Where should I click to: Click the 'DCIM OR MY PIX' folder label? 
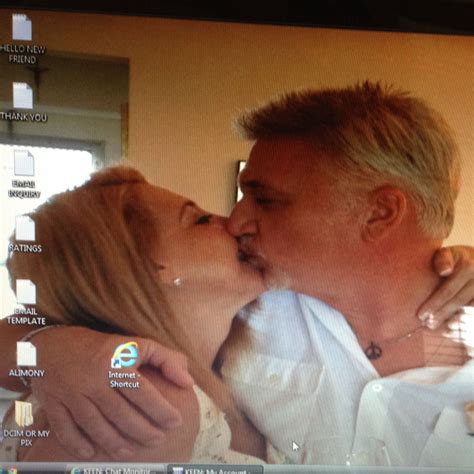coord(26,438)
